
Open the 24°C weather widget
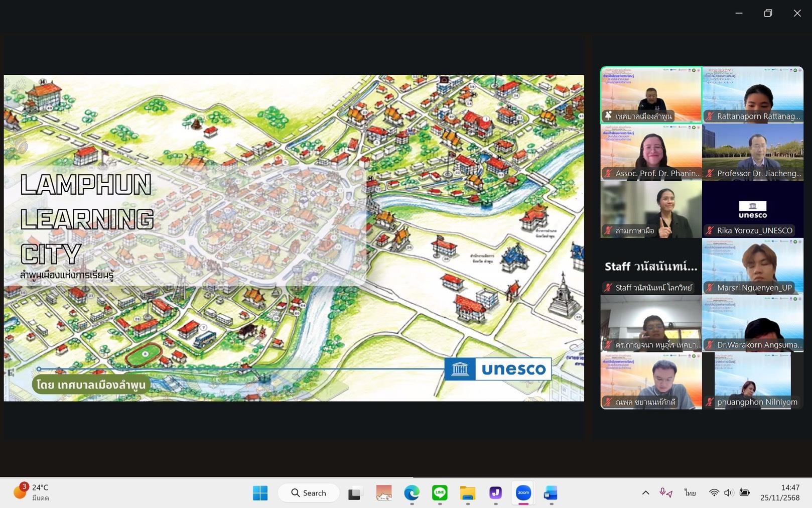click(x=31, y=493)
